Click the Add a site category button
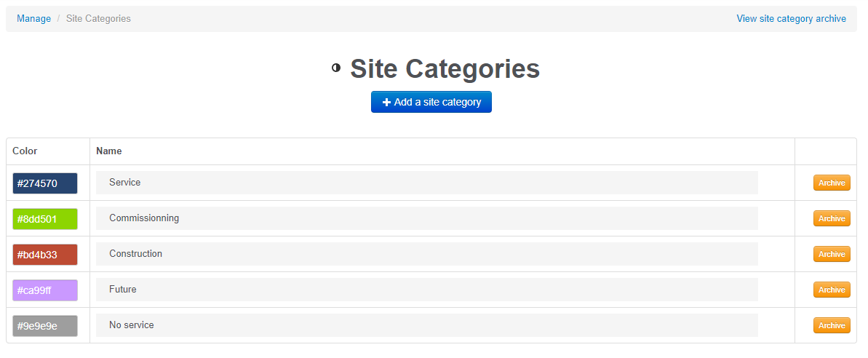The image size is (868, 358). 431,102
